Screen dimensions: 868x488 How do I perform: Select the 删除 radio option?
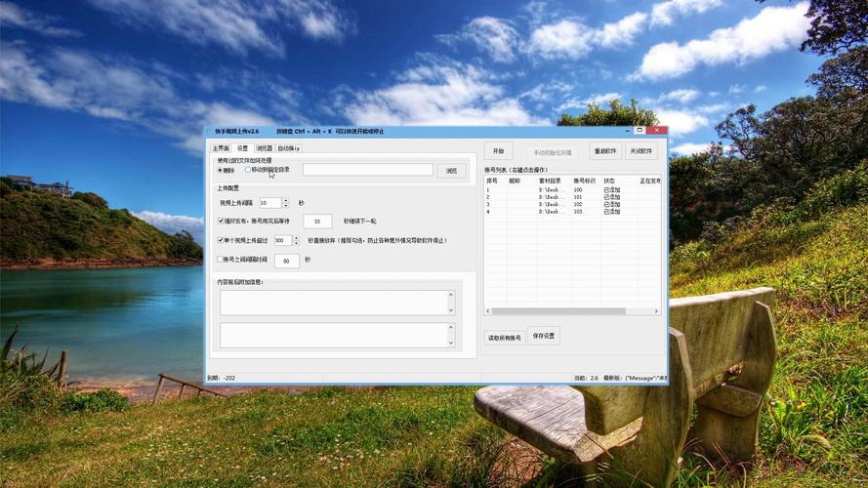click(220, 170)
